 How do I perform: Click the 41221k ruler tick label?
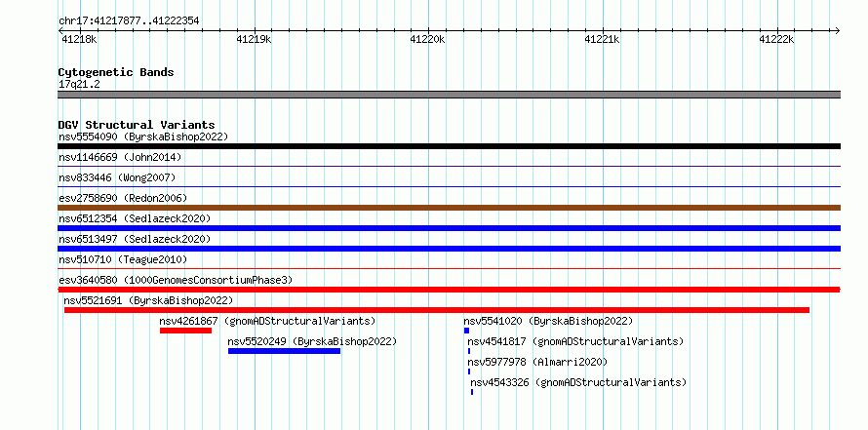tap(602, 39)
